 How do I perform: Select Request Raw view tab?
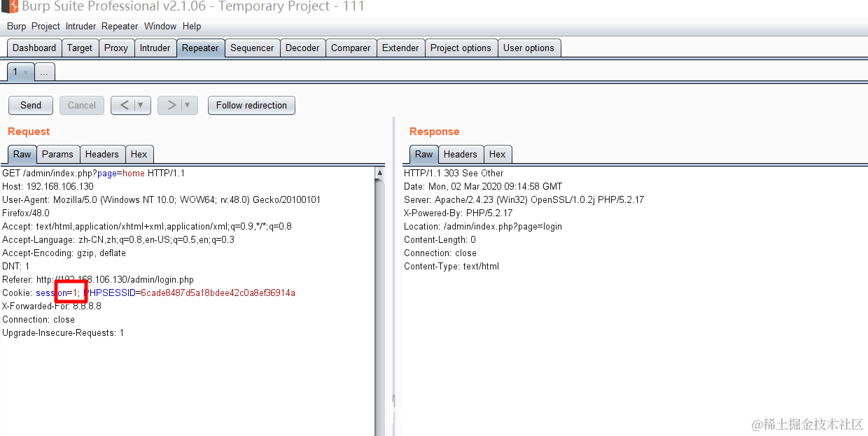22,154
